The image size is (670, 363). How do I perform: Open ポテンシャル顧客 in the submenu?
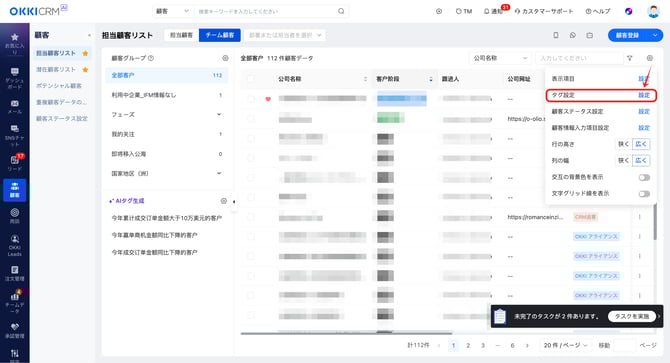(59, 86)
